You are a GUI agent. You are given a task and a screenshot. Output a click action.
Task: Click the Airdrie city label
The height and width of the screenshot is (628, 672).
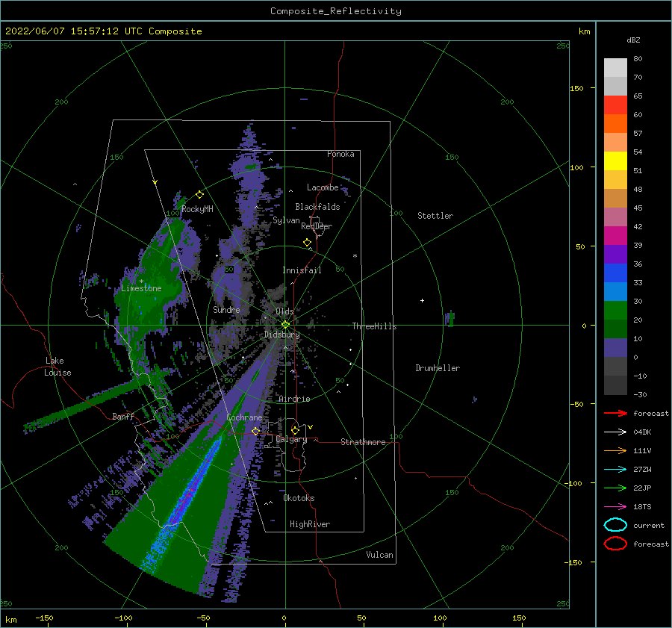[x=294, y=399]
